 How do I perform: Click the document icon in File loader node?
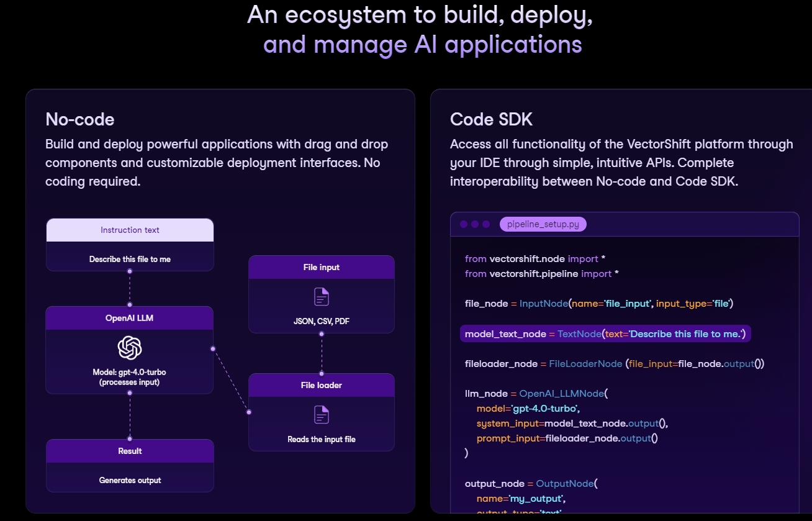pyautogui.click(x=322, y=415)
